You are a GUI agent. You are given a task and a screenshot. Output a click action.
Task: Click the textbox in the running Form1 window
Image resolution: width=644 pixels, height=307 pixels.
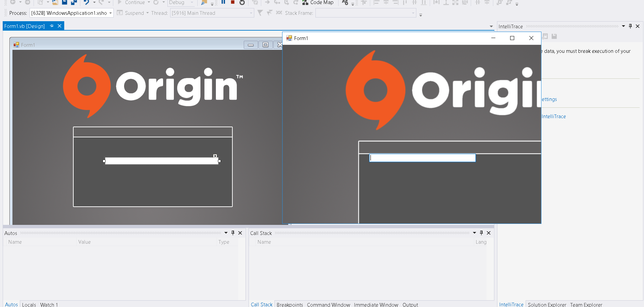(x=422, y=158)
